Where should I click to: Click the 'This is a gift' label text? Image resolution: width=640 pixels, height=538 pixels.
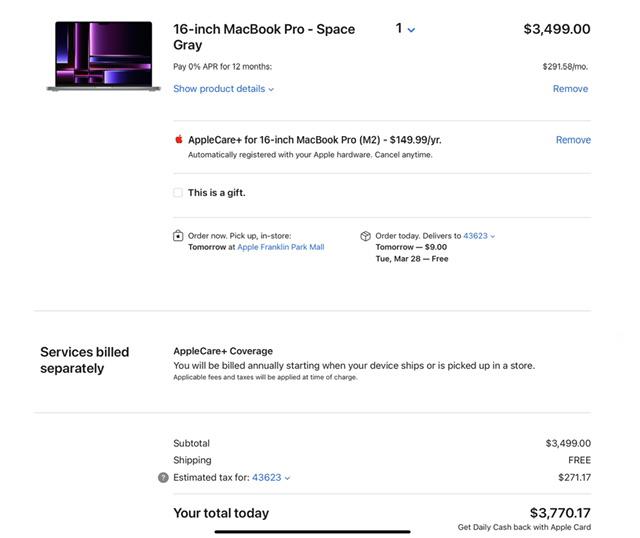[x=216, y=193]
